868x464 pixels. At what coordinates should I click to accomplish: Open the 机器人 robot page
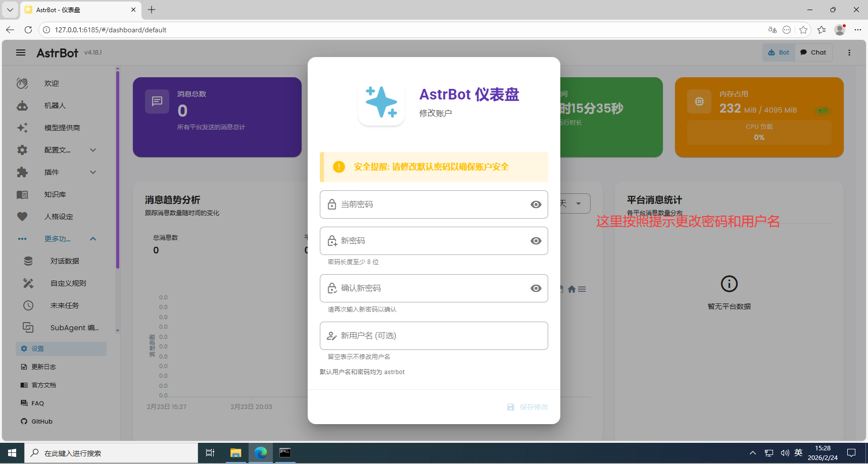tap(55, 106)
